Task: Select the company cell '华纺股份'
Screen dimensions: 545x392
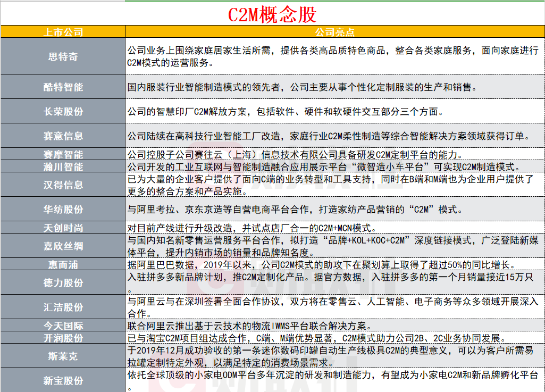Action: coord(63,209)
